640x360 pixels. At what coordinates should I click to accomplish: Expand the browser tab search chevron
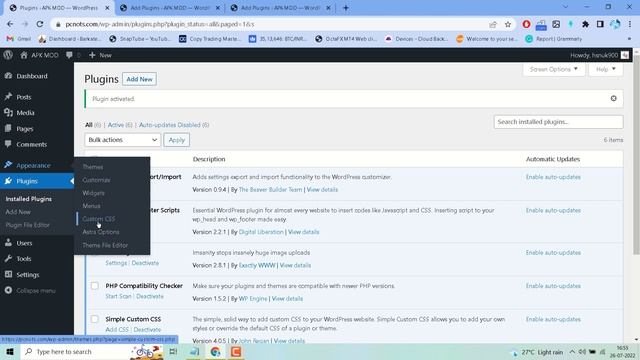click(x=565, y=7)
